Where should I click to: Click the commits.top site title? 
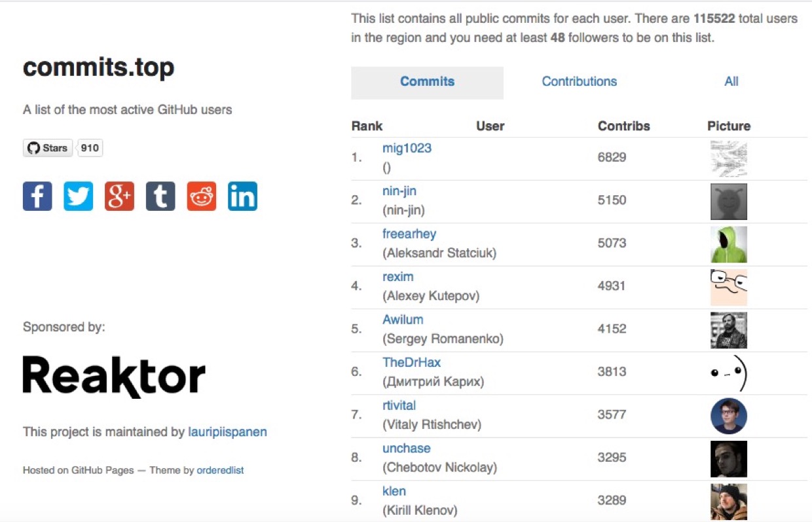click(99, 67)
